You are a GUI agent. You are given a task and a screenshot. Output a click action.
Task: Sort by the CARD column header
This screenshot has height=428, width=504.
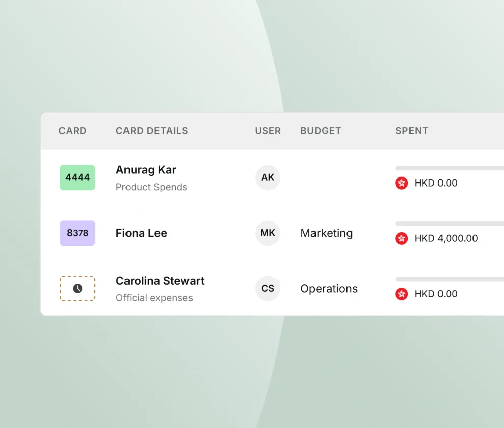pyautogui.click(x=73, y=131)
